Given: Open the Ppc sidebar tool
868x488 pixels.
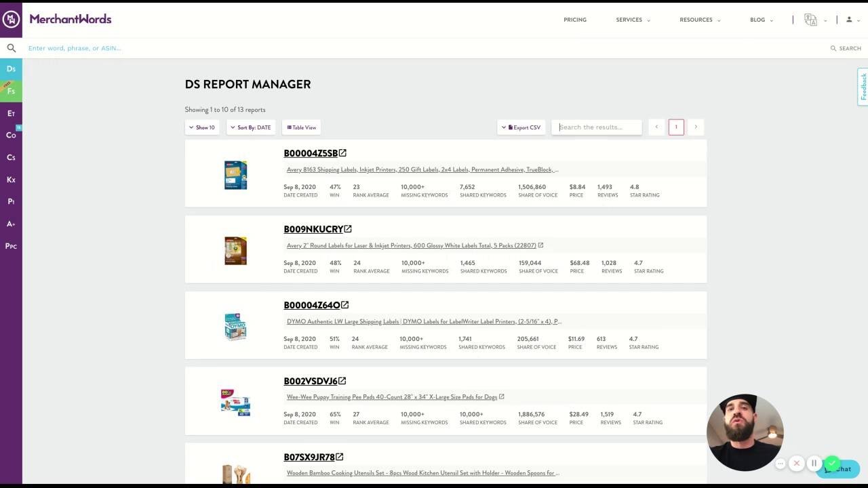Looking at the screenshot, I should (x=11, y=246).
